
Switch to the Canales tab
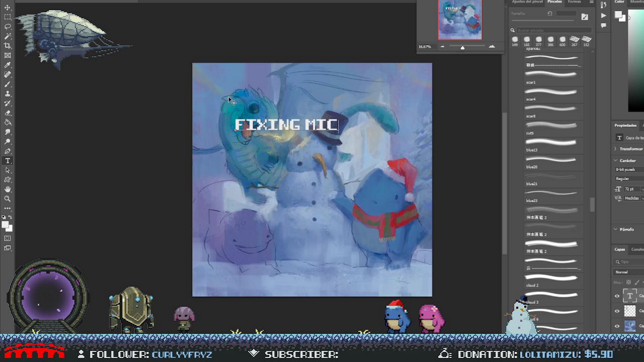pyautogui.click(x=637, y=249)
